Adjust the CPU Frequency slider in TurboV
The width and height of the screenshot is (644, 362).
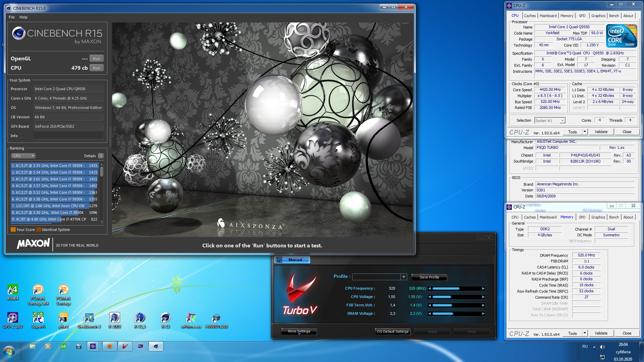tap(456, 289)
